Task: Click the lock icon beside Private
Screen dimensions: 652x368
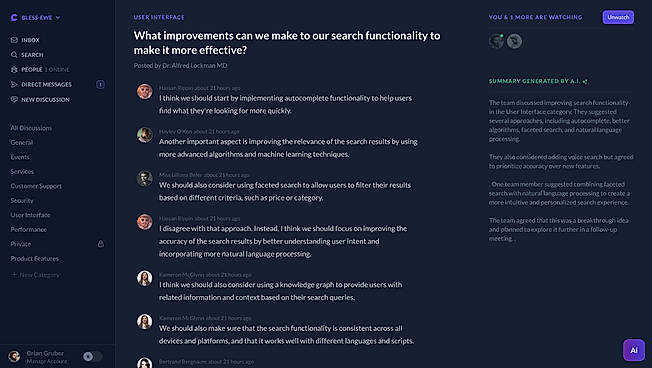Action: (101, 244)
